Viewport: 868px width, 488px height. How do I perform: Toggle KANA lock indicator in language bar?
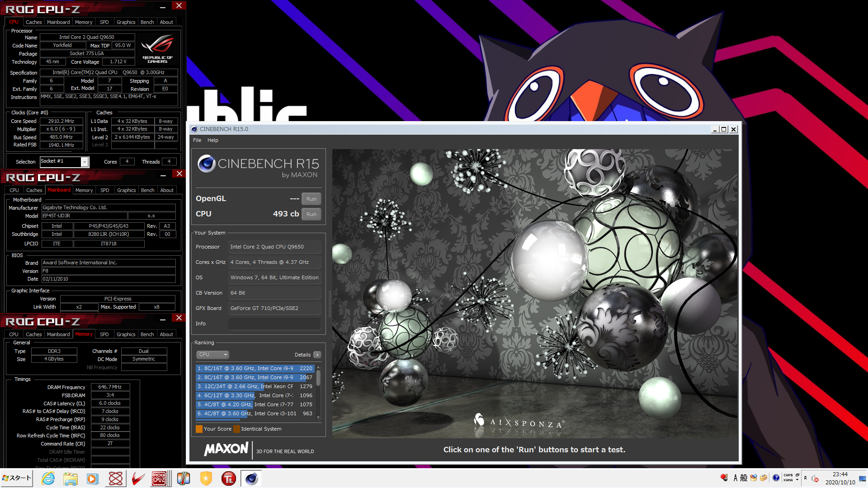click(788, 480)
